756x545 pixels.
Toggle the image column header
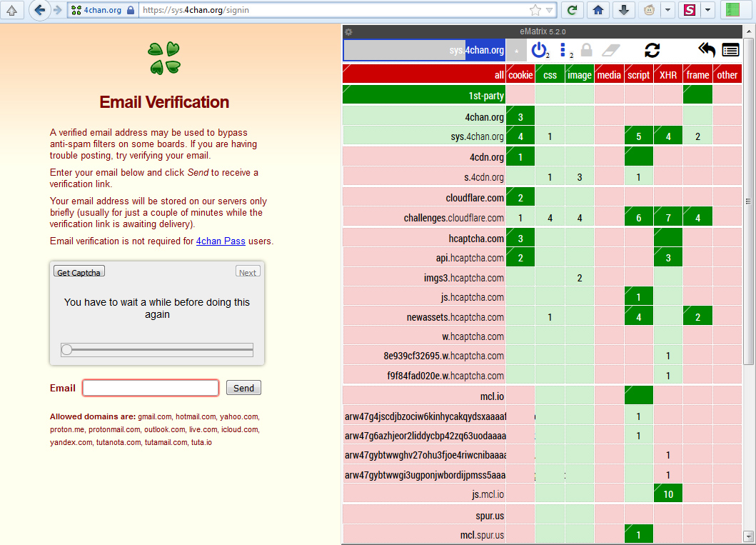click(579, 75)
